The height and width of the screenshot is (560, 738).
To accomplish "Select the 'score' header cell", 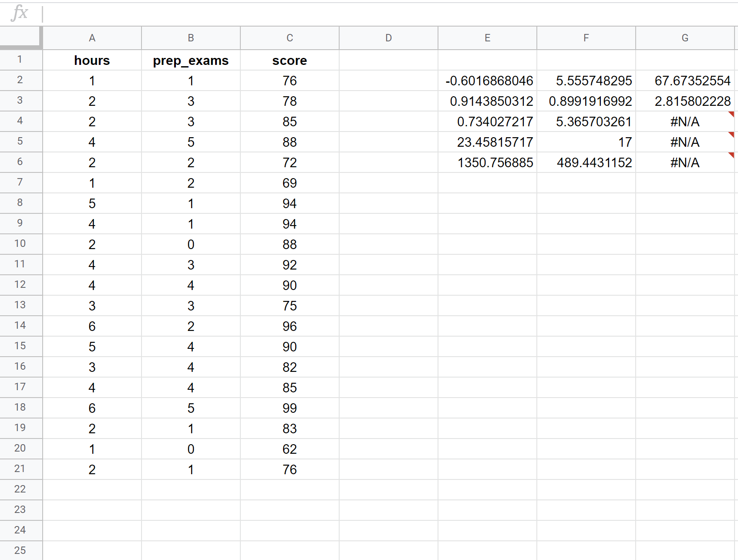I will tap(290, 60).
